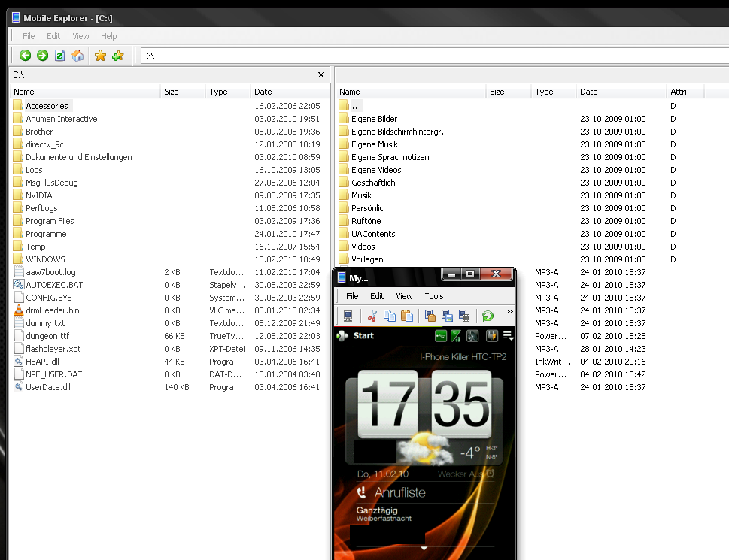Tap the Wecker Aus alarm entry
The image size is (729, 560).
(x=466, y=474)
